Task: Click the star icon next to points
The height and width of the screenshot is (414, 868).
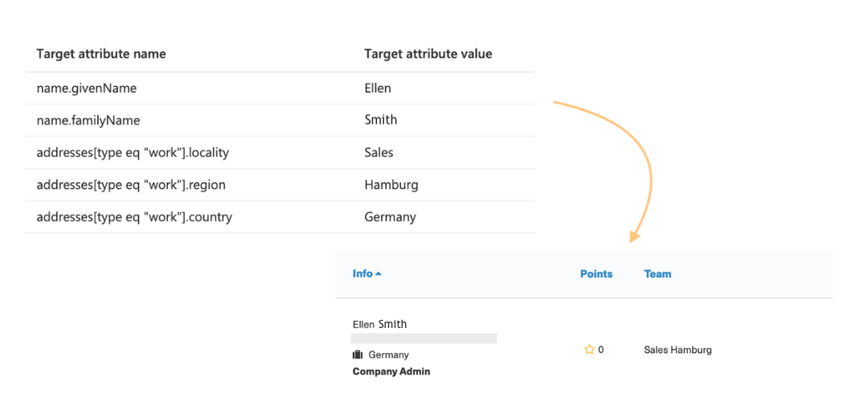Action: [x=589, y=349]
